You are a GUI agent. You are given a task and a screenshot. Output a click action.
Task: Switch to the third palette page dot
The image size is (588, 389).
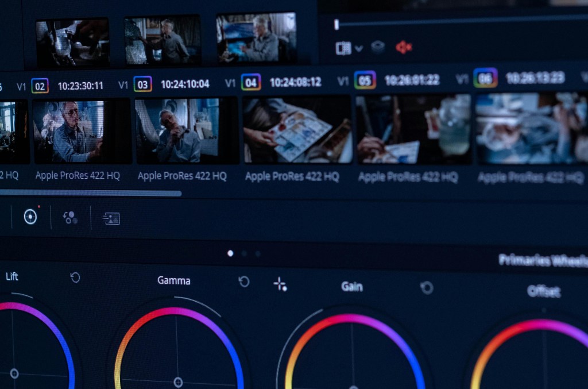pos(258,253)
